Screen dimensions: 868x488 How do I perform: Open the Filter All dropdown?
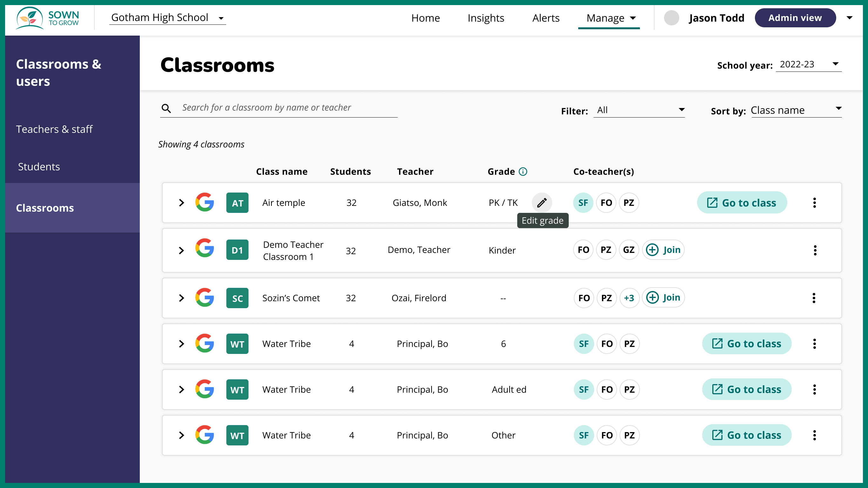pos(639,110)
